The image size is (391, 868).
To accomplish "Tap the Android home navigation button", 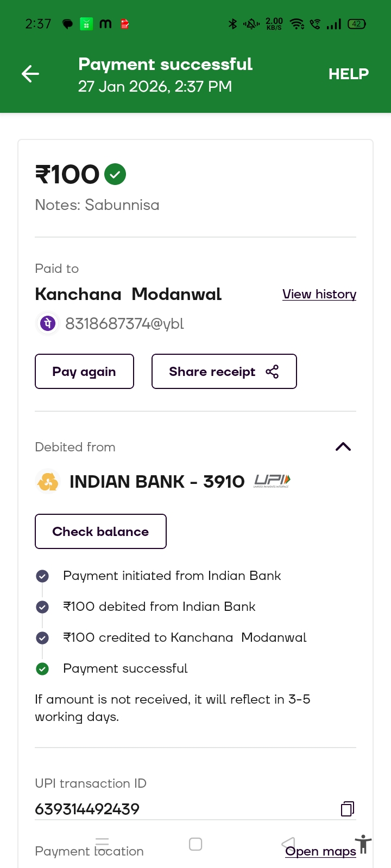I will tap(195, 844).
